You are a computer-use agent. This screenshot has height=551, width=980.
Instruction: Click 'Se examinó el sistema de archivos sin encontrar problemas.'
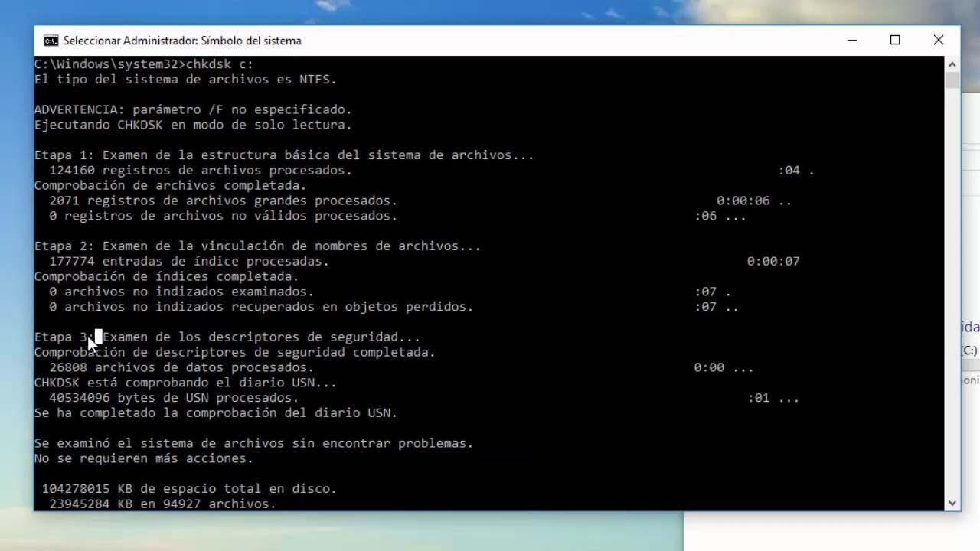click(x=253, y=443)
